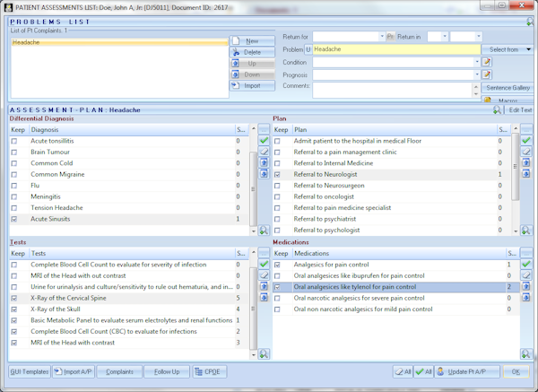Open the search icon under Tests list
Viewport: 538px width, 392px height.
[264, 353]
